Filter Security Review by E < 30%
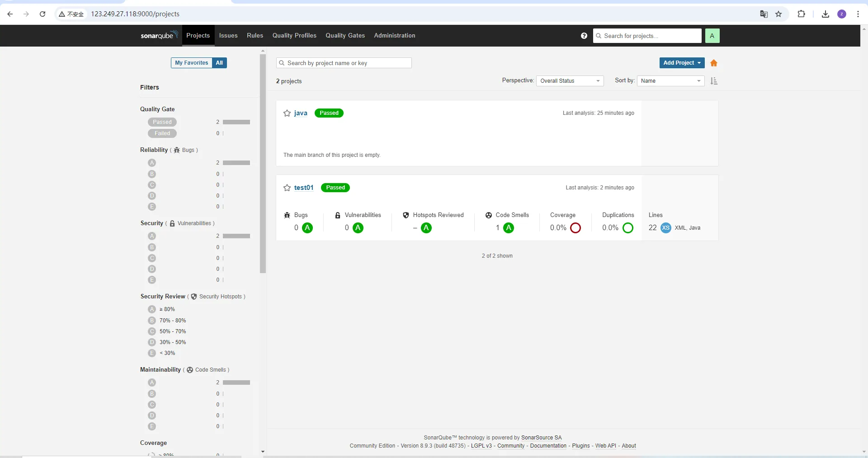 click(x=161, y=353)
